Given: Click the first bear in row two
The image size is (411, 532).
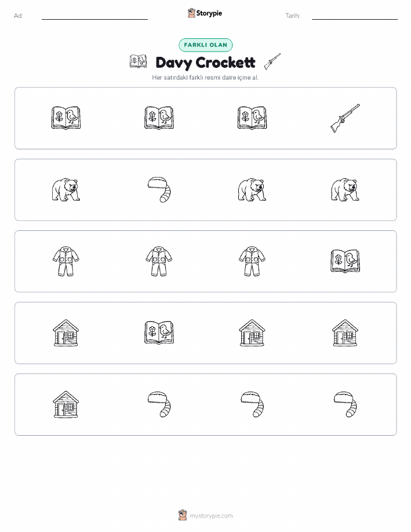Looking at the screenshot, I should point(66,190).
